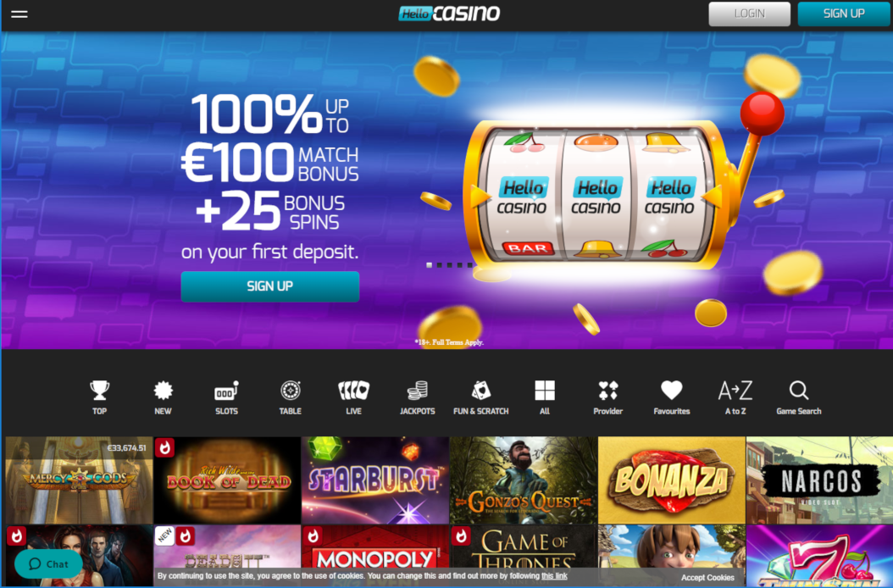This screenshot has width=893, height=588.
Task: Open the JACKPOTS coins category
Action: [418, 397]
